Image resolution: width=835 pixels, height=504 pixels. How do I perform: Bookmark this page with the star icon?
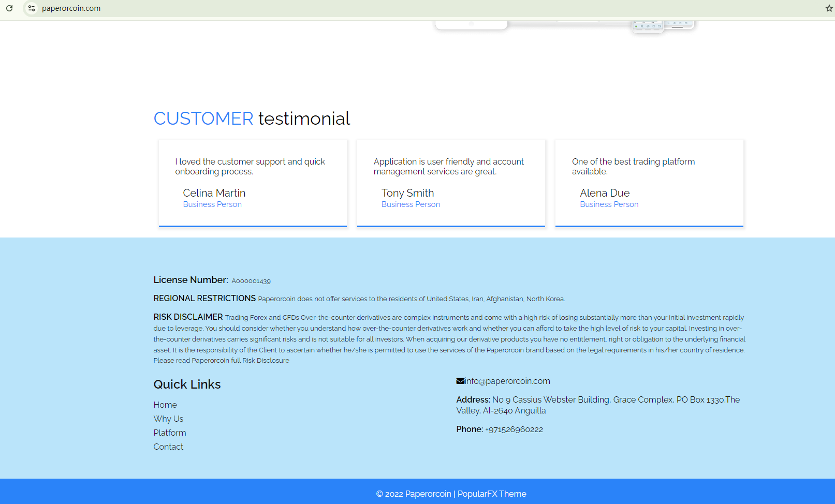click(829, 8)
